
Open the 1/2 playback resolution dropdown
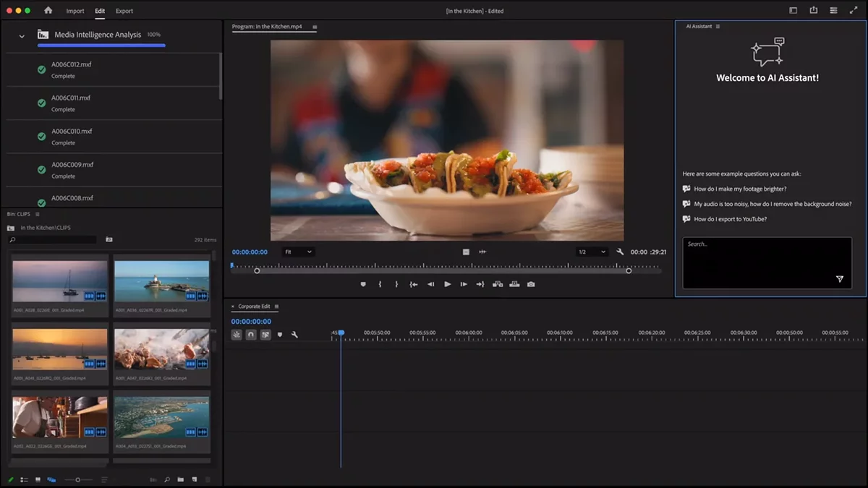(x=592, y=252)
